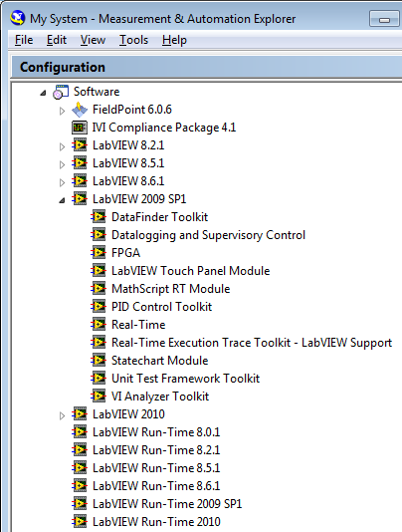
Task: Click the Real-Time module icon
Action: click(99, 325)
